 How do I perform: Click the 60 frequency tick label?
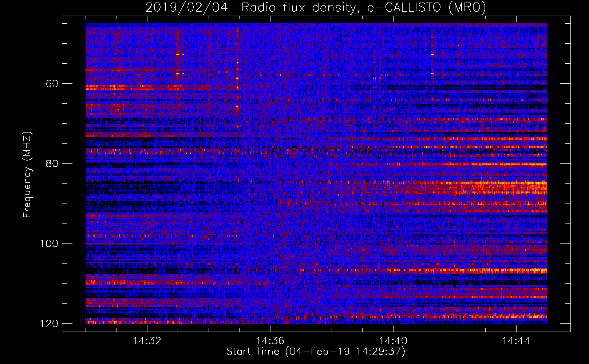[x=52, y=84]
